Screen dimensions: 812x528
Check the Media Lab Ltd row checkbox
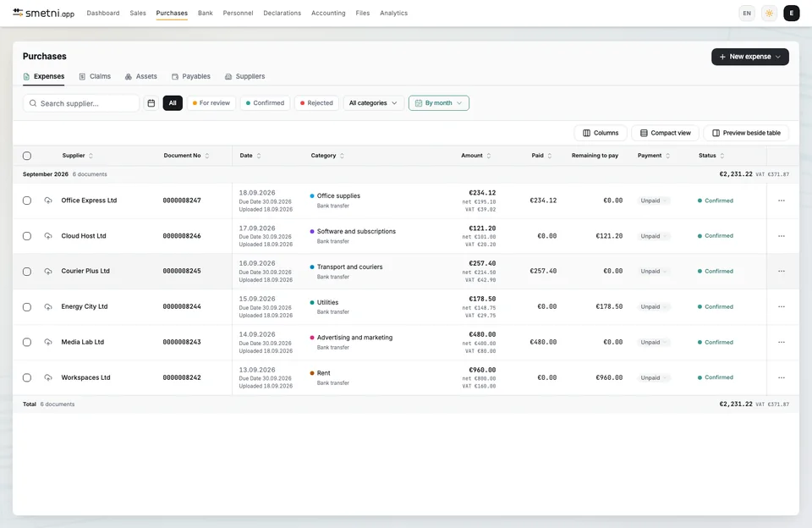coord(27,342)
